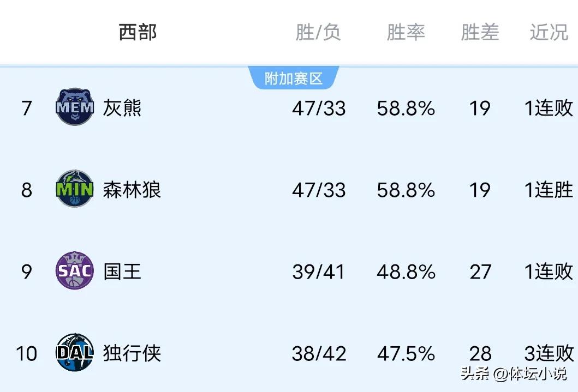Click the 近况 column header
Viewport: 578px width, 392px height.
pos(549,32)
